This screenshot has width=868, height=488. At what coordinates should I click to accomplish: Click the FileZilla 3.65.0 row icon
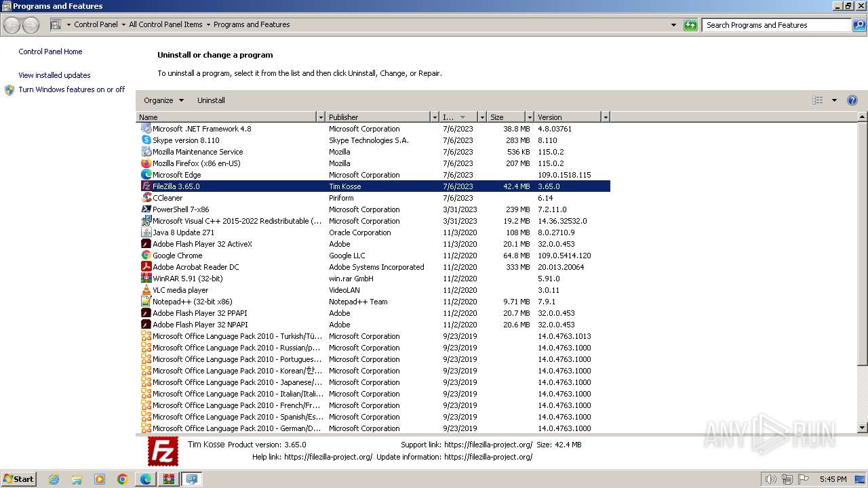point(146,186)
